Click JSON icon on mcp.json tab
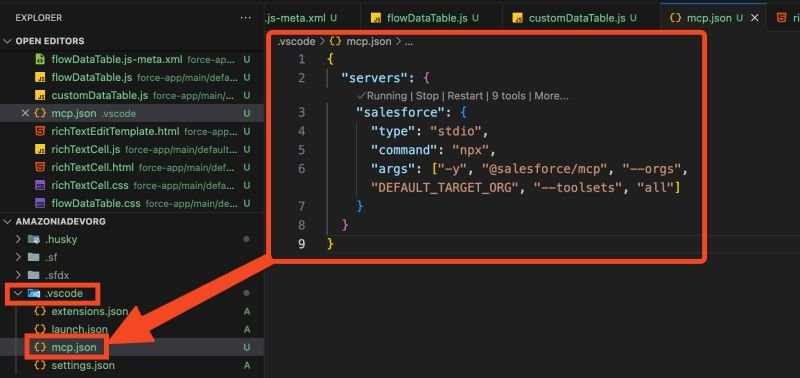 coord(676,18)
